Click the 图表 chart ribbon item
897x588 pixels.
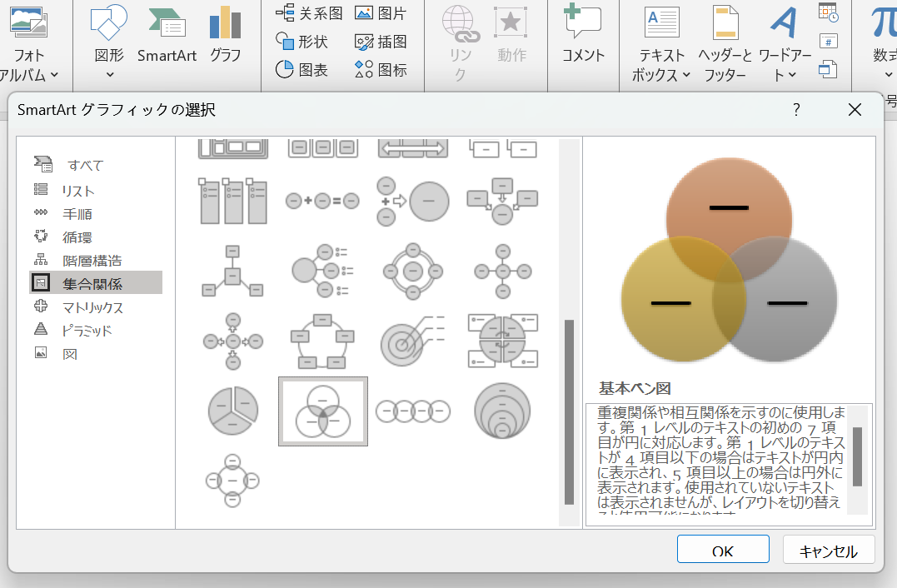coord(301,70)
